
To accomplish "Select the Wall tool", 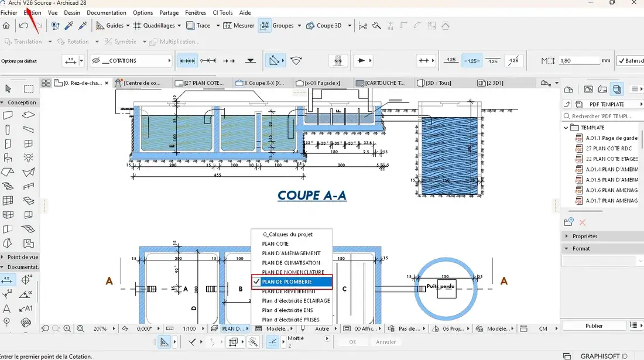I will [x=8, y=115].
